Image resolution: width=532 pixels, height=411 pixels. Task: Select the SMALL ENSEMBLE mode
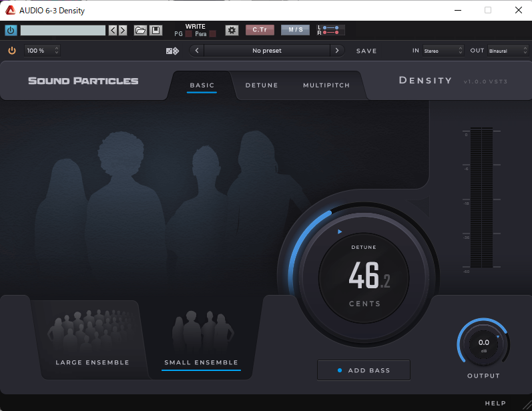click(201, 339)
